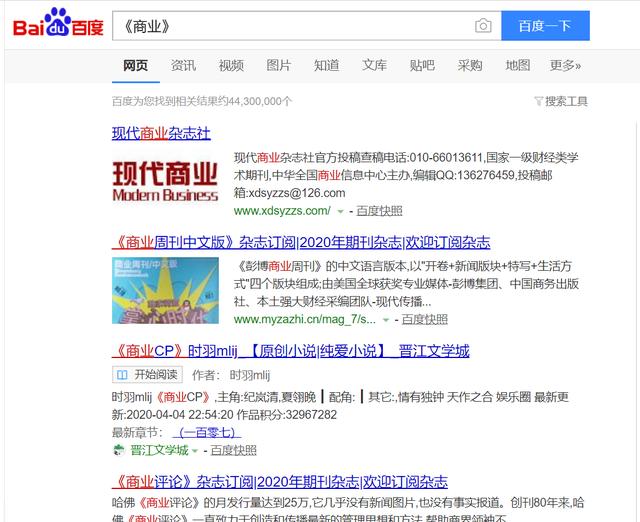Open the 更多» more tabs menu
The image size is (640, 522).
point(565,65)
